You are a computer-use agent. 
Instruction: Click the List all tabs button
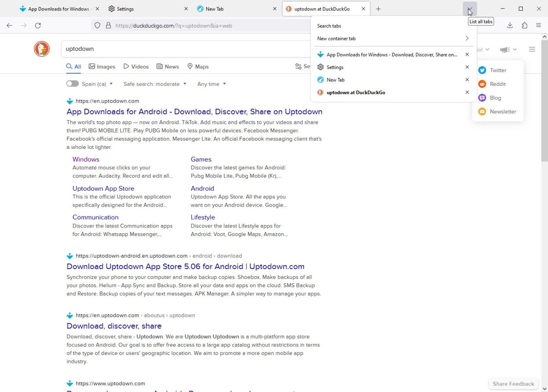tap(470, 9)
